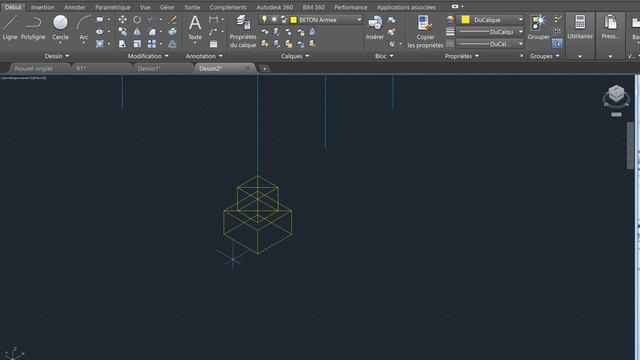Click the yellow layer color swatch in Calques
This screenshot has height=360, width=640.
point(293,20)
